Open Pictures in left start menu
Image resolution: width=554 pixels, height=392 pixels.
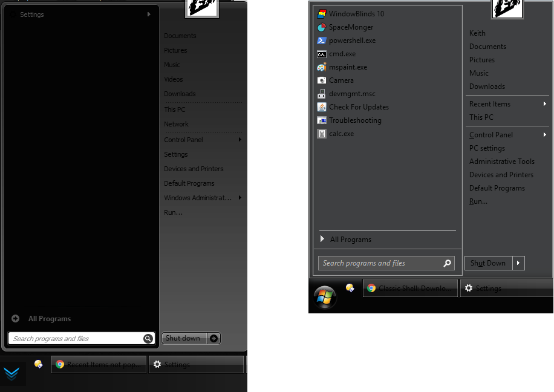click(175, 50)
